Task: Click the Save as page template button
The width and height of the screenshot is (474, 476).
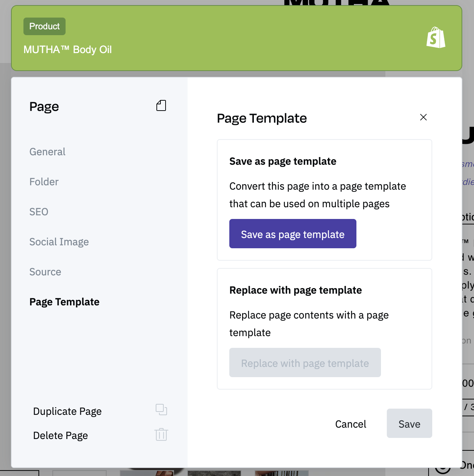Action: coord(293,234)
